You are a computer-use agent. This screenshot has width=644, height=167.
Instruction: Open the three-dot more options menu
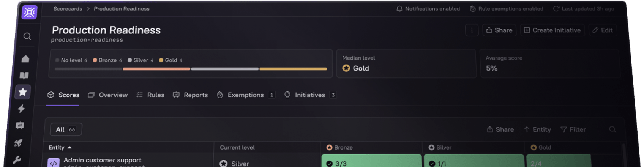click(x=472, y=30)
